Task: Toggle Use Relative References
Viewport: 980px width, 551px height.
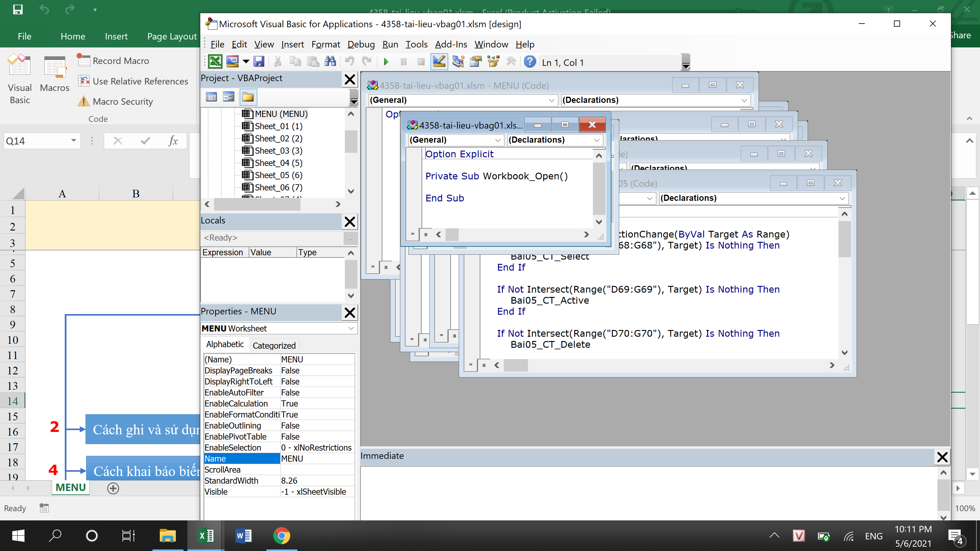Action: coord(133,81)
